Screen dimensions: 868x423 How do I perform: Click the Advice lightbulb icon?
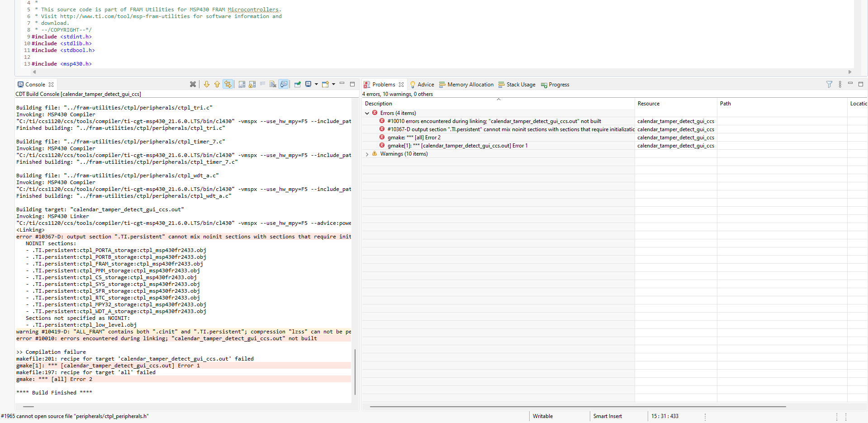pyautogui.click(x=413, y=85)
